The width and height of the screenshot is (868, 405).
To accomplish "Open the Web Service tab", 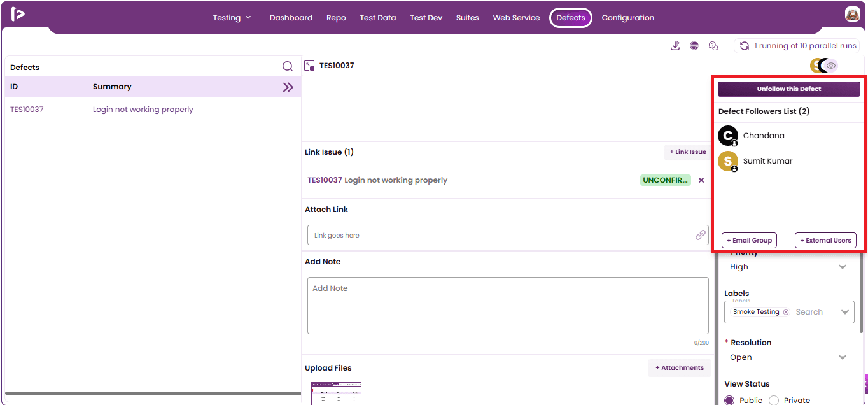I will point(516,18).
